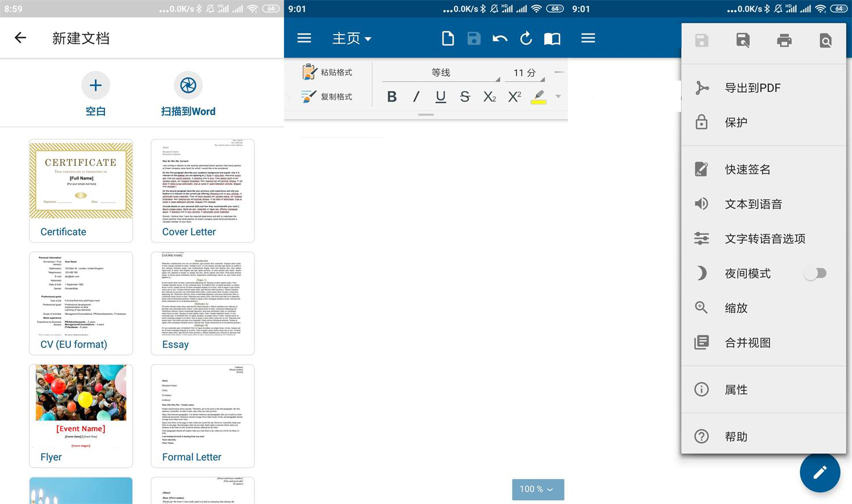Create a blank document with 空白 icon

[95, 85]
